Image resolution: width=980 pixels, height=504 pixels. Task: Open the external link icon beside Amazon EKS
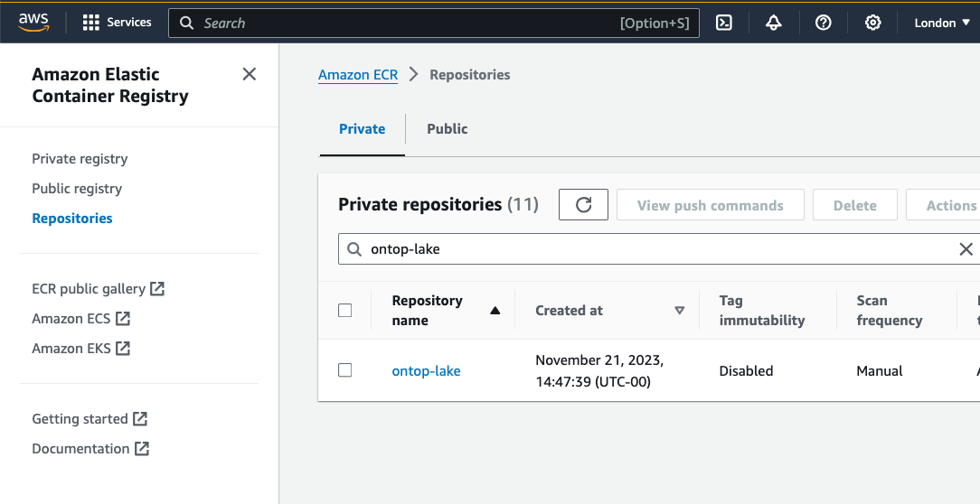(123, 348)
